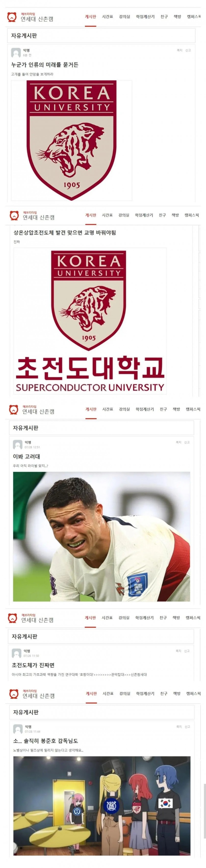Click the page scrollbar thumb on right edge

point(205,811)
